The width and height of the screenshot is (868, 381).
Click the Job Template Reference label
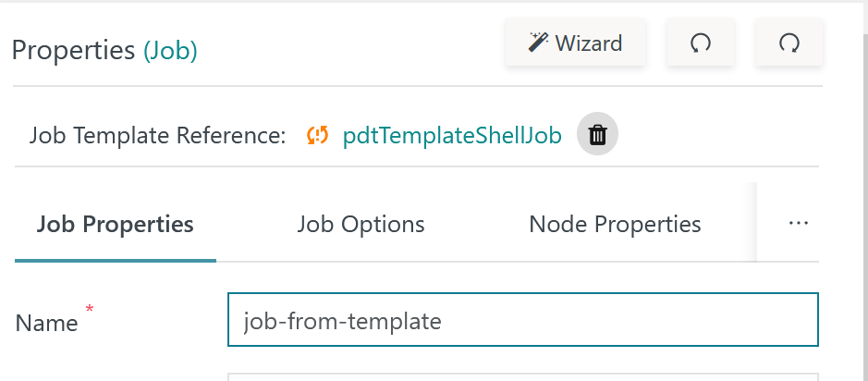click(x=157, y=135)
